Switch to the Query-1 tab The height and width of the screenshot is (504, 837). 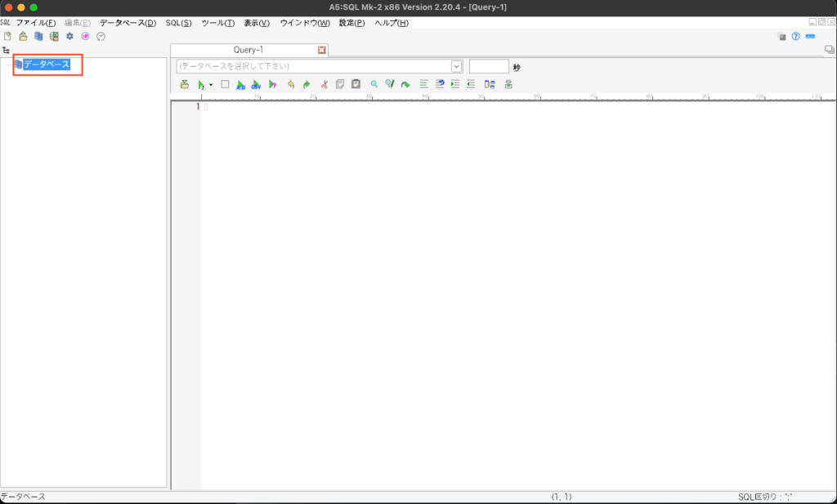click(x=248, y=51)
